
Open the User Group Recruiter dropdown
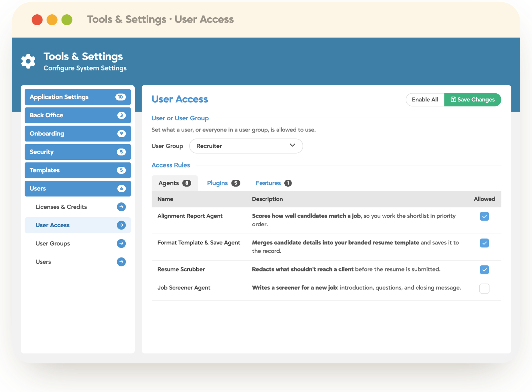point(246,146)
